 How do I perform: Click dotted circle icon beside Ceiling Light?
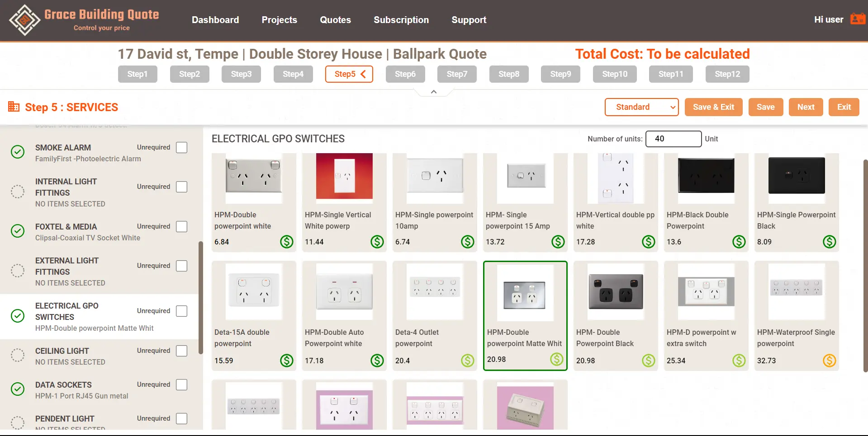tap(18, 356)
